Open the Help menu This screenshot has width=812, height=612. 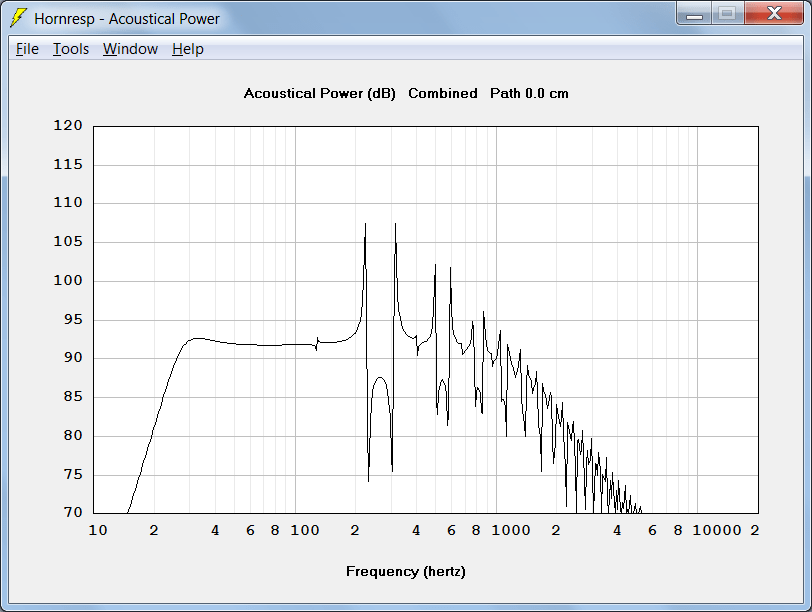click(187, 49)
